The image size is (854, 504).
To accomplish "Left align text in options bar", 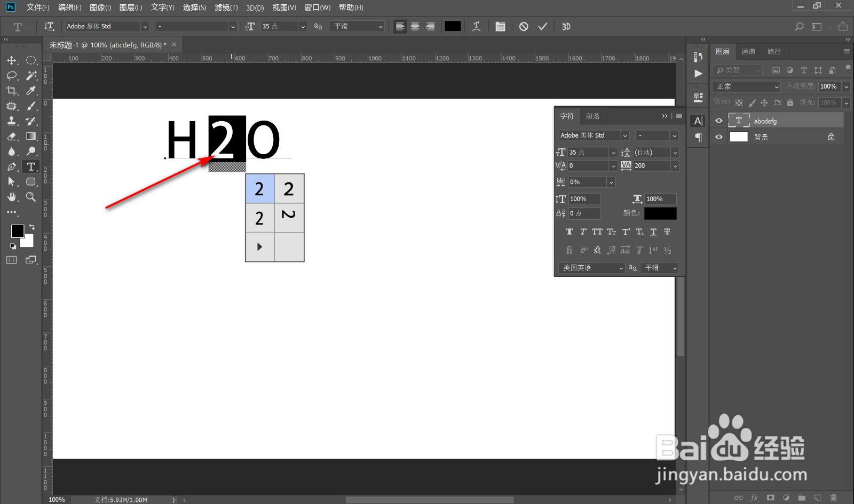I will 400,26.
